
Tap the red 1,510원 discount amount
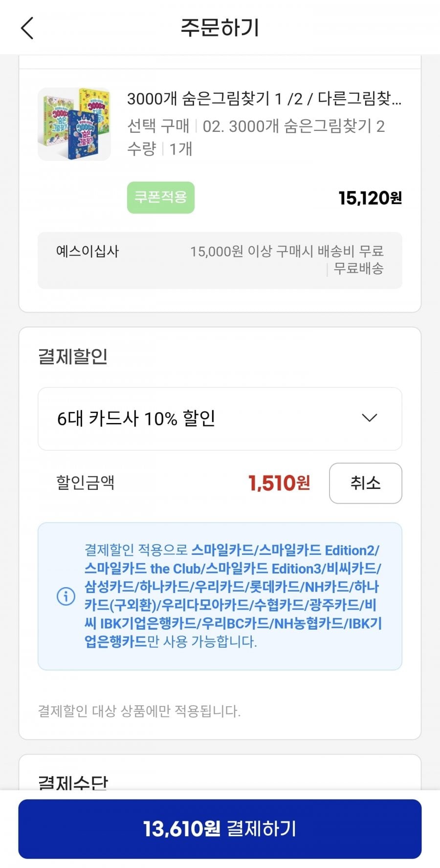pyautogui.click(x=279, y=483)
